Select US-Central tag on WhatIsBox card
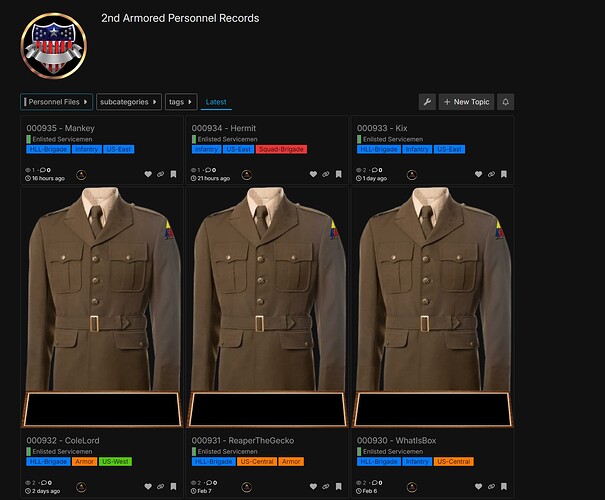This screenshot has height=500, width=605. click(454, 461)
